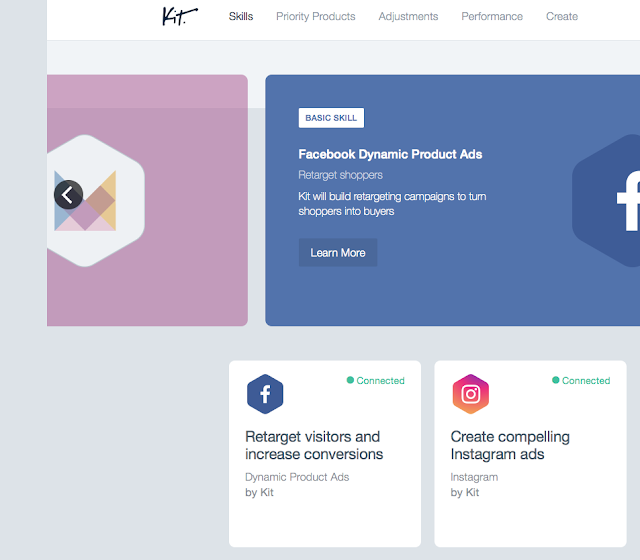Click the BASIC SKILL badge
This screenshot has width=640, height=560.
[x=331, y=118]
